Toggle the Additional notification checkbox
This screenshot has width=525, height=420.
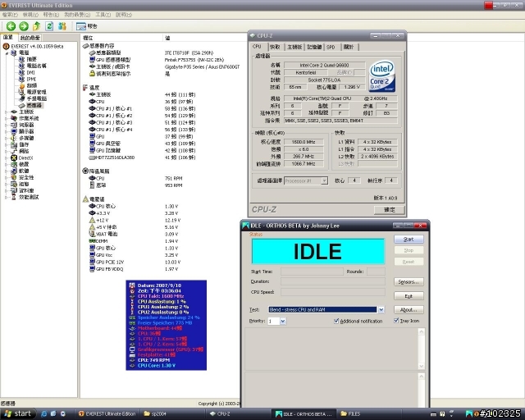tap(336, 321)
